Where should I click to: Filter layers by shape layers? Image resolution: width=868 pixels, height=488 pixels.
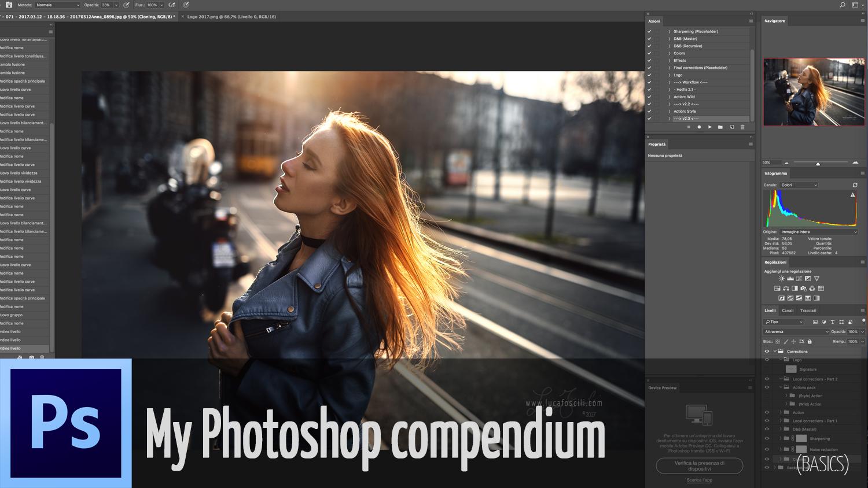coord(841,322)
